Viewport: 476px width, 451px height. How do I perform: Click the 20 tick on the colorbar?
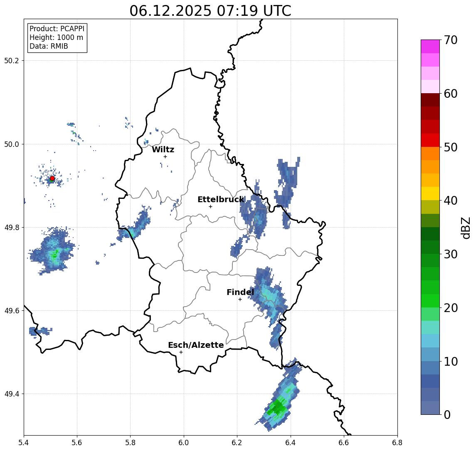[x=451, y=307]
